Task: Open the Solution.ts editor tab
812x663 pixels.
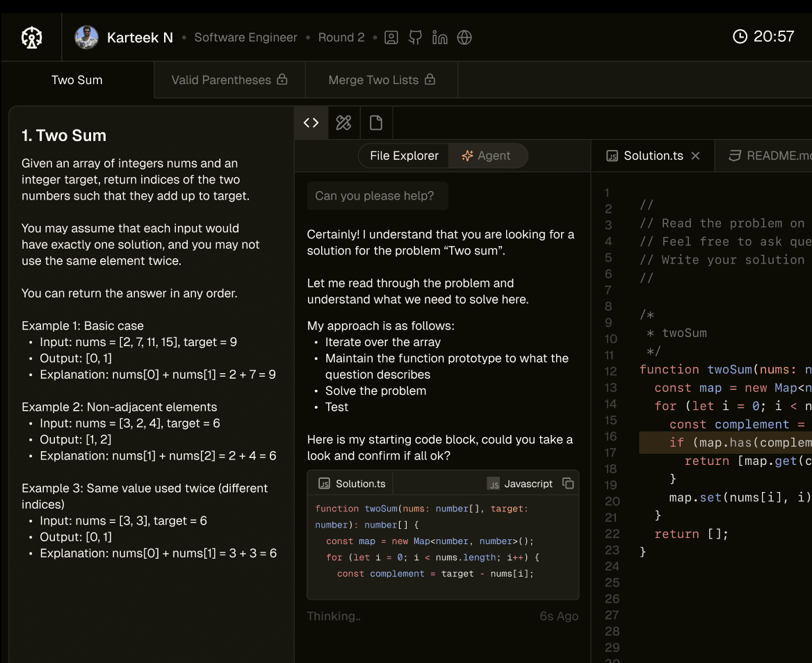Action: tap(653, 156)
